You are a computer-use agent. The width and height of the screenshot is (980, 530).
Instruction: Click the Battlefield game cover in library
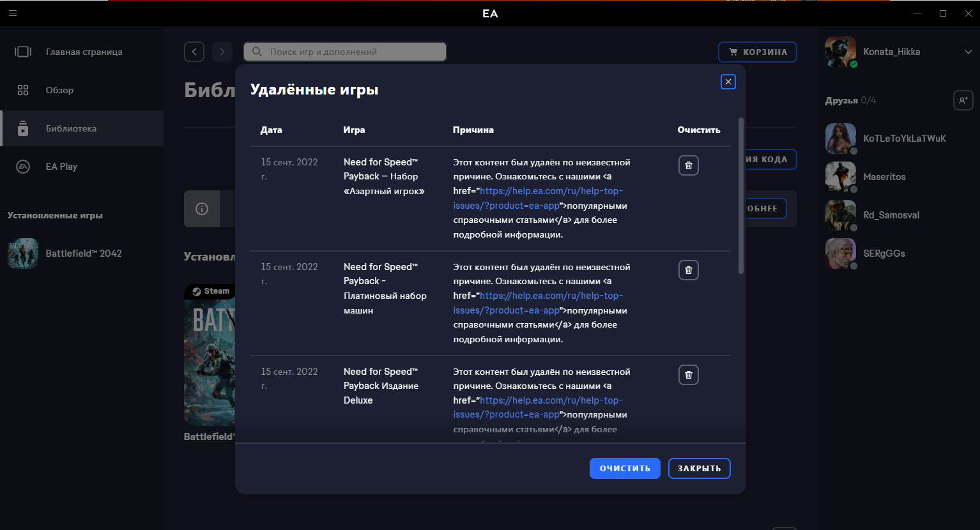pyautogui.click(x=210, y=355)
